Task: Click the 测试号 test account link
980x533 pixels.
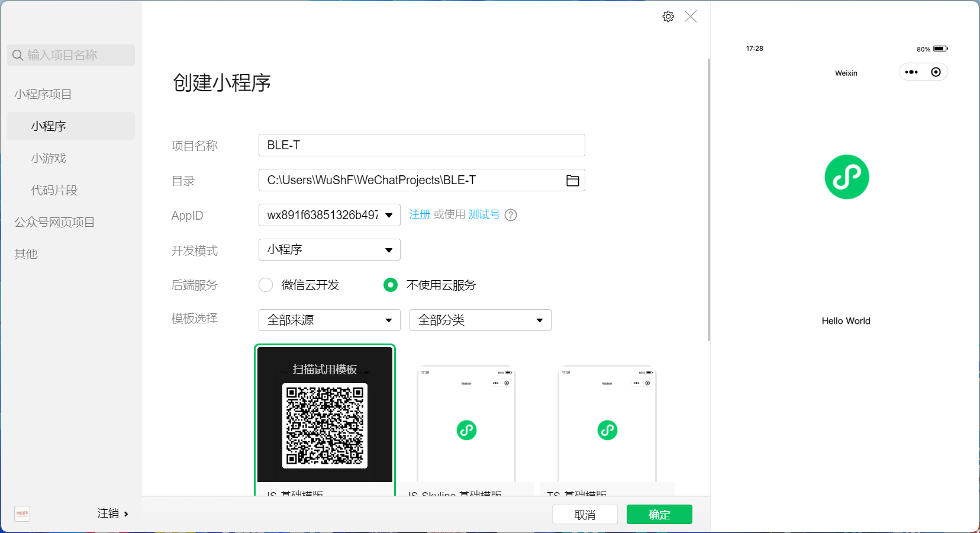Action: click(x=484, y=214)
